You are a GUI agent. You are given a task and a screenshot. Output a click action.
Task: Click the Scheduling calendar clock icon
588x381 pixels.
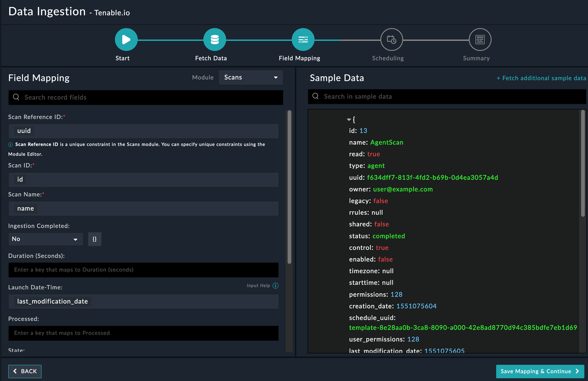coord(391,40)
